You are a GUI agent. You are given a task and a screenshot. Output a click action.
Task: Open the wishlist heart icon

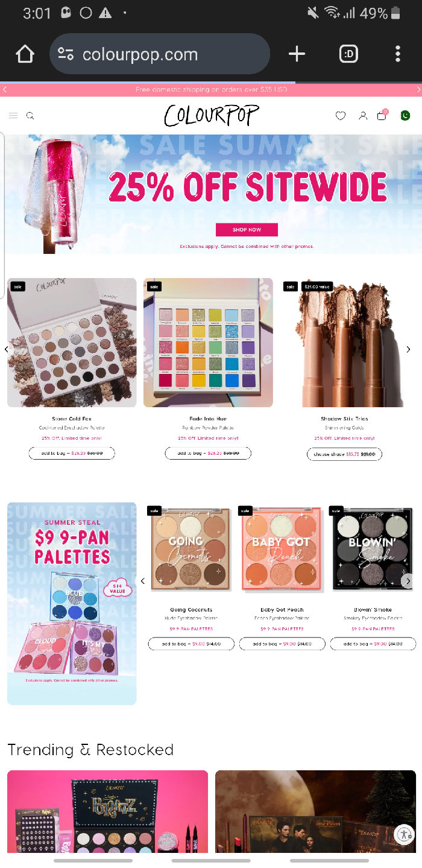click(x=341, y=116)
